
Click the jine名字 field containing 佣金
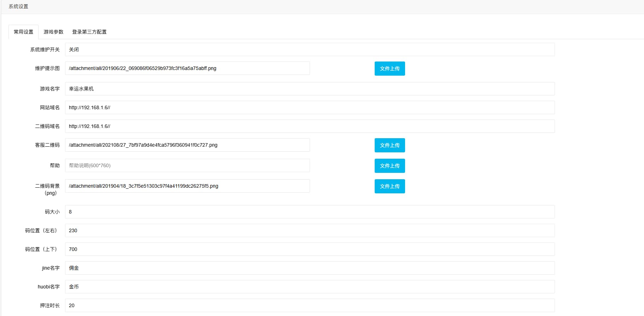tap(310, 268)
